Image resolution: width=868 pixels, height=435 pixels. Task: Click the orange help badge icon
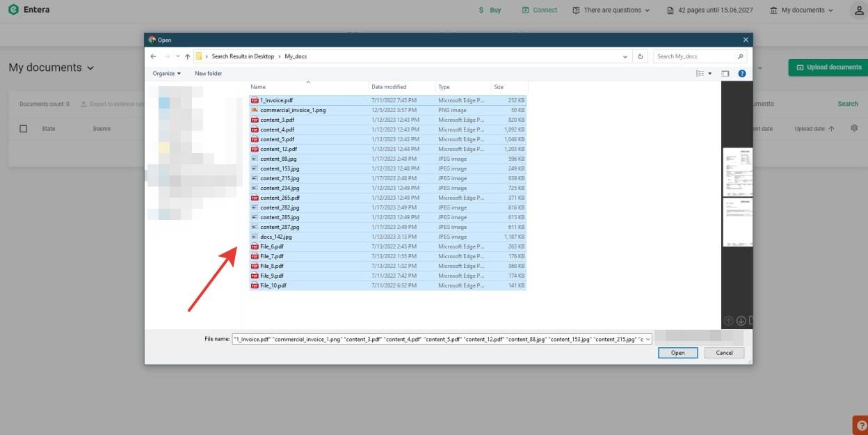(x=861, y=425)
